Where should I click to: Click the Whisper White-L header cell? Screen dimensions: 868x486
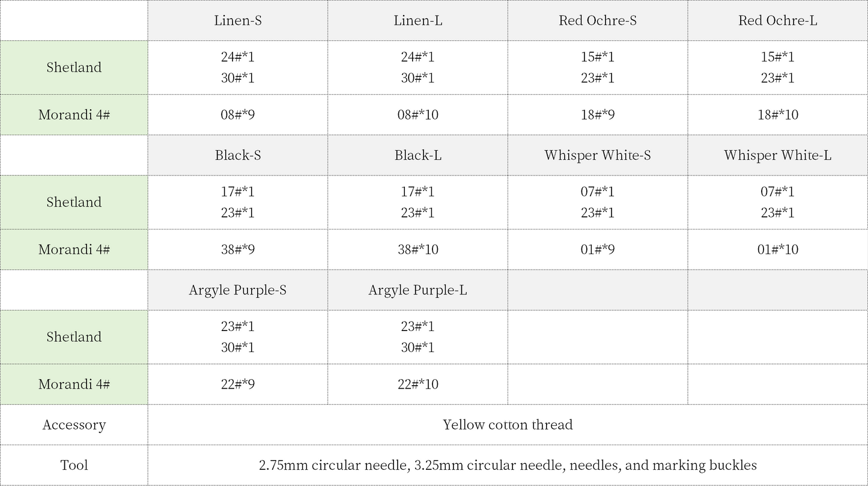pos(778,155)
